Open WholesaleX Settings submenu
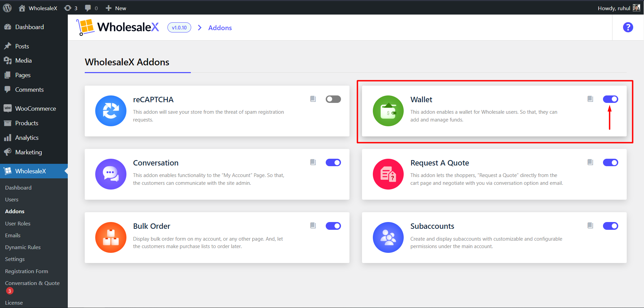The height and width of the screenshot is (308, 644). point(15,259)
